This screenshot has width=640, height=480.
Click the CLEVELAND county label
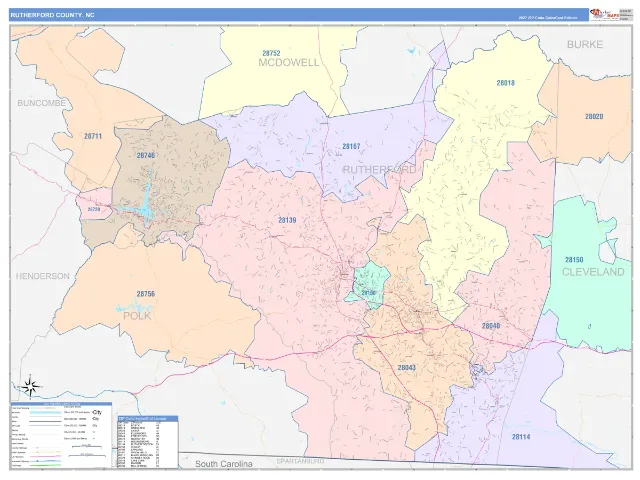pyautogui.click(x=593, y=272)
